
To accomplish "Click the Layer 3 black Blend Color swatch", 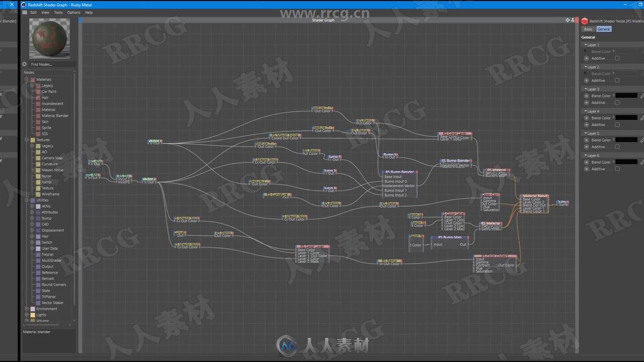I will pos(626,96).
